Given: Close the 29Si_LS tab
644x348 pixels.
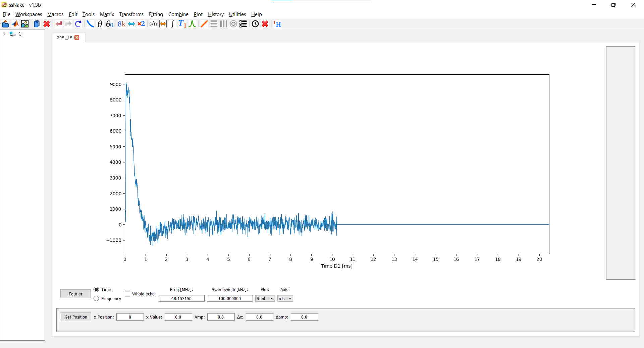Looking at the screenshot, I should [x=77, y=38].
